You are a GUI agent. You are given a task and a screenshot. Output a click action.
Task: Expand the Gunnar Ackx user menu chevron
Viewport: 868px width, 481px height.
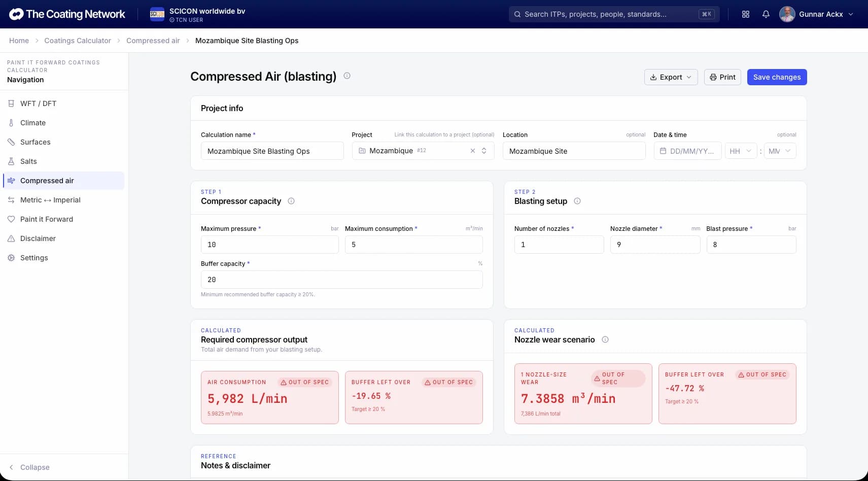click(851, 14)
